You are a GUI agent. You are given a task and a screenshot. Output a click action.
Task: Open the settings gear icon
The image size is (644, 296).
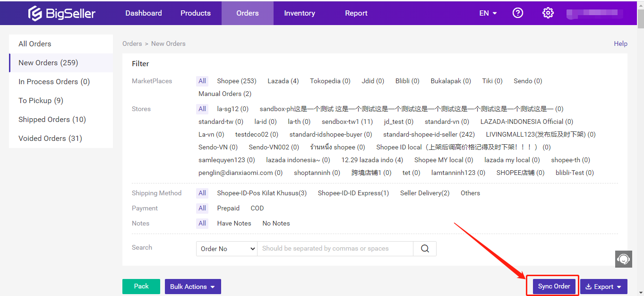pyautogui.click(x=548, y=13)
